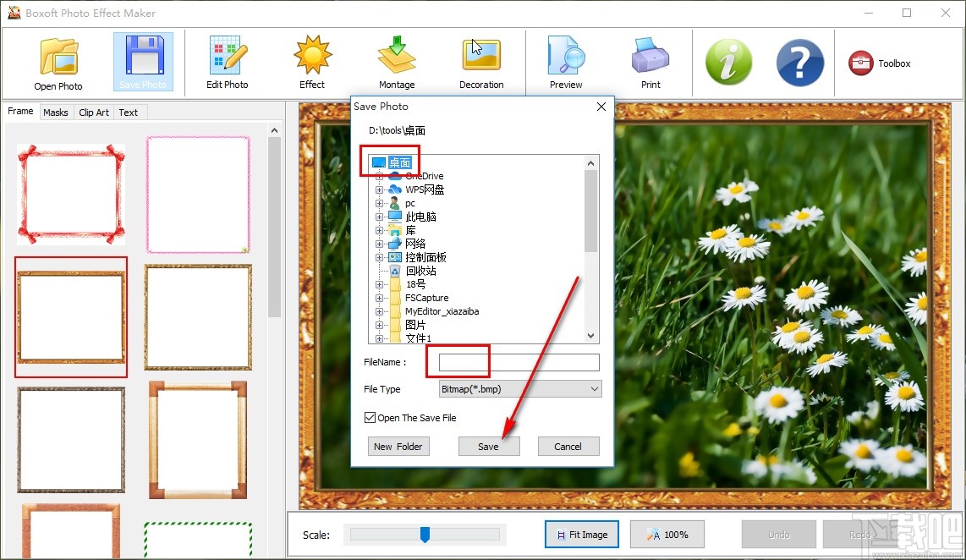Expand the FSCapture folder node
The width and height of the screenshot is (966, 560).
380,298
